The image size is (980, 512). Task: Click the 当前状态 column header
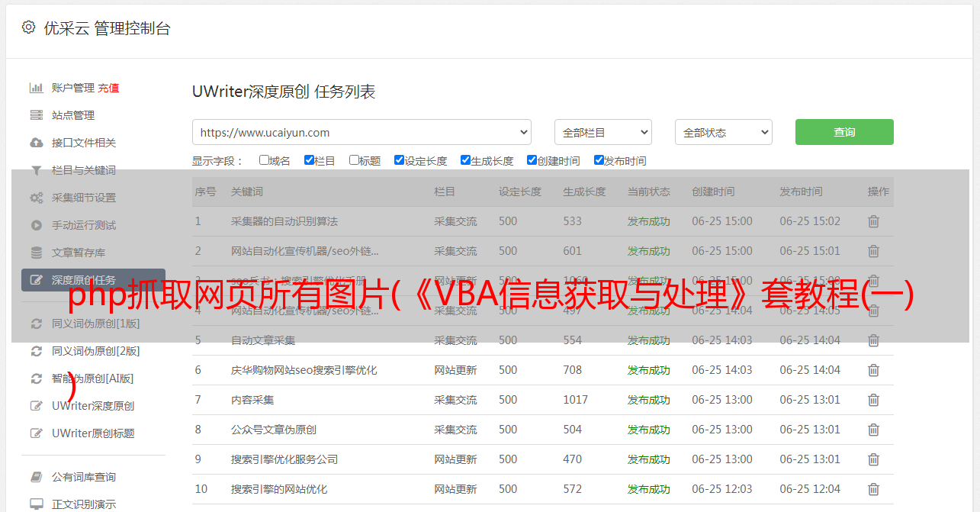point(649,192)
